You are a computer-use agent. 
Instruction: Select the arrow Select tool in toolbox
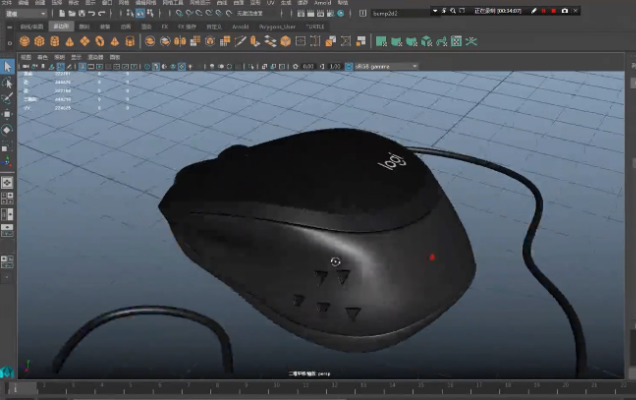click(7, 67)
